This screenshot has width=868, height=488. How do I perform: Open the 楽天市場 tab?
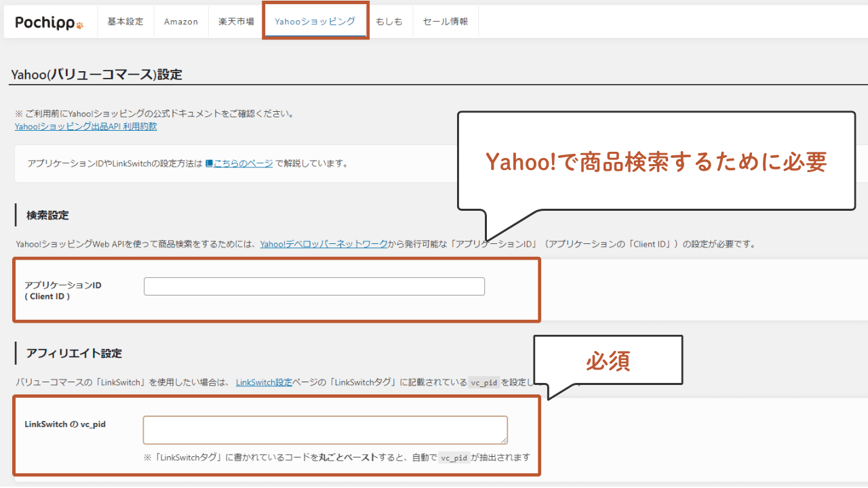236,22
